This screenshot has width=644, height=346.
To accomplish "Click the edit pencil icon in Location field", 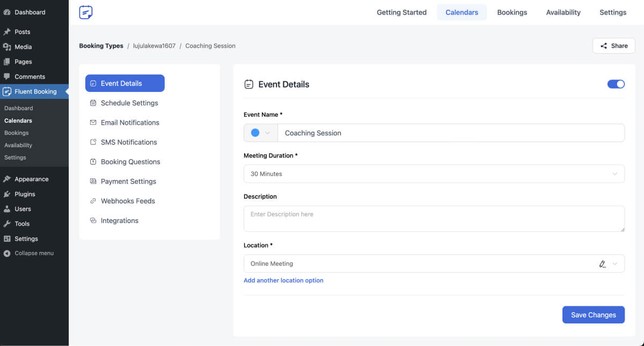I will [x=602, y=264].
